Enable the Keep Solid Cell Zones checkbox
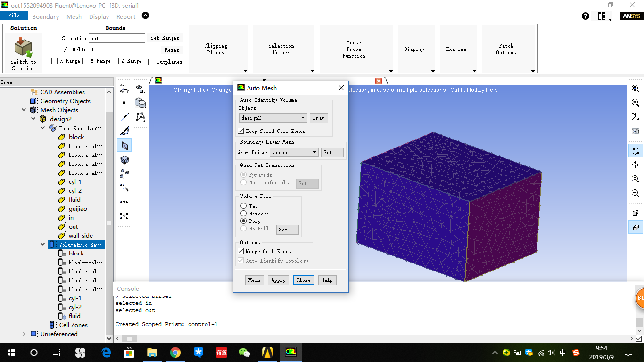644x362 pixels. click(x=241, y=131)
